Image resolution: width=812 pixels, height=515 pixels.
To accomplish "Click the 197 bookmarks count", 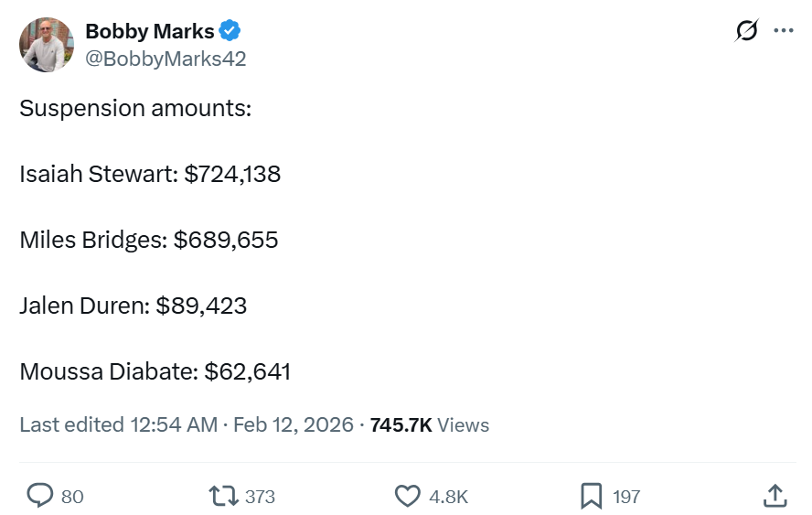I will [626, 497].
